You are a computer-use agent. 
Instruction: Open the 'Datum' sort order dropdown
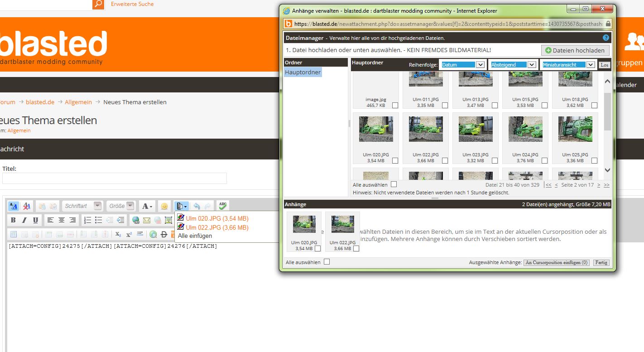point(463,65)
